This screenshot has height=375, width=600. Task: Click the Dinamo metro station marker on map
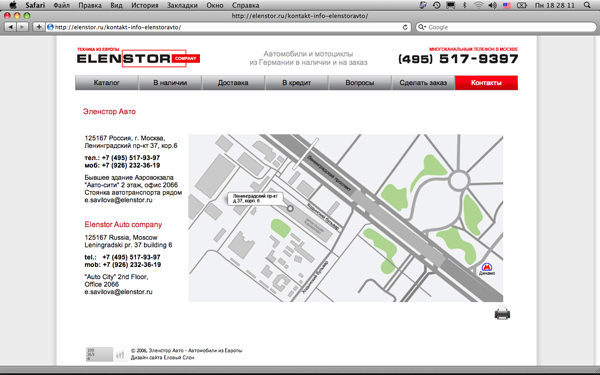tap(487, 269)
